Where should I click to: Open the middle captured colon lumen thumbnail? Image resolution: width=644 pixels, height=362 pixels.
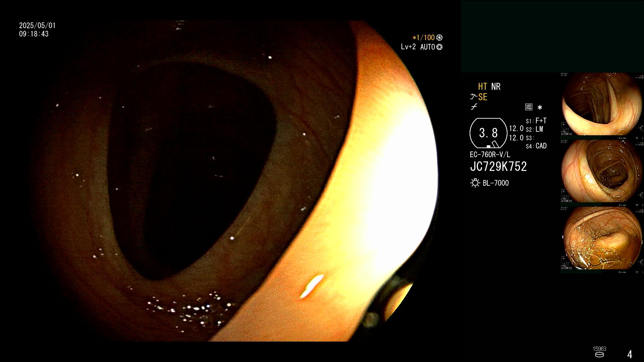[602, 172]
